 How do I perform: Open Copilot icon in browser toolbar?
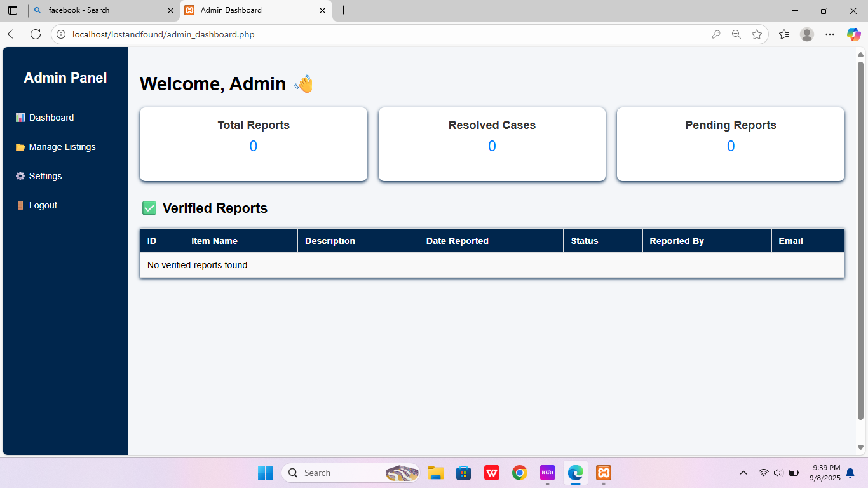tap(853, 34)
